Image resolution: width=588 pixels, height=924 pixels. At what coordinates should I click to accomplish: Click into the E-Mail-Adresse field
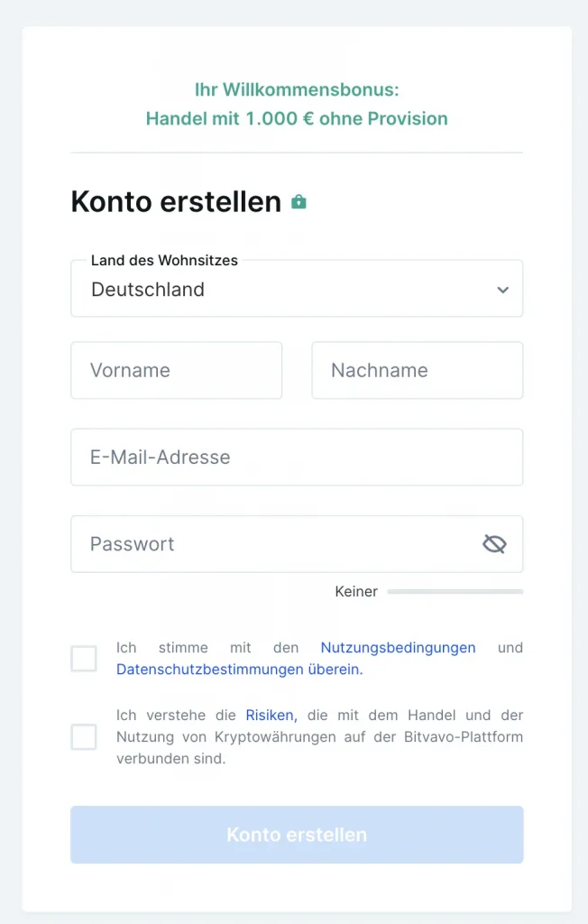pyautogui.click(x=297, y=457)
